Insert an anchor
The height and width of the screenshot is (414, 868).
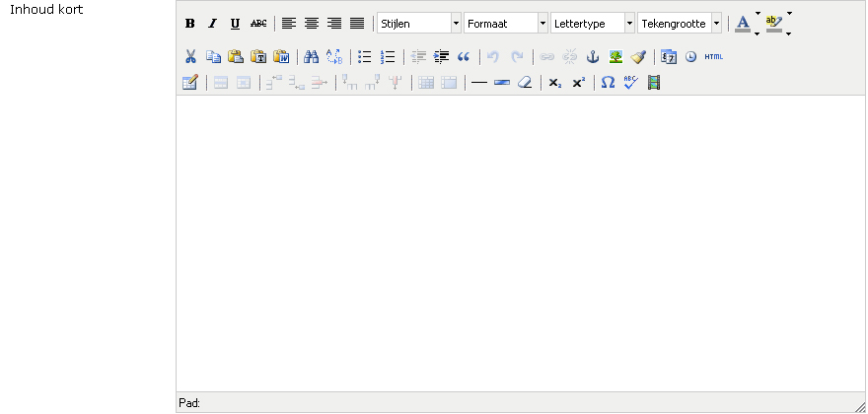tap(593, 56)
